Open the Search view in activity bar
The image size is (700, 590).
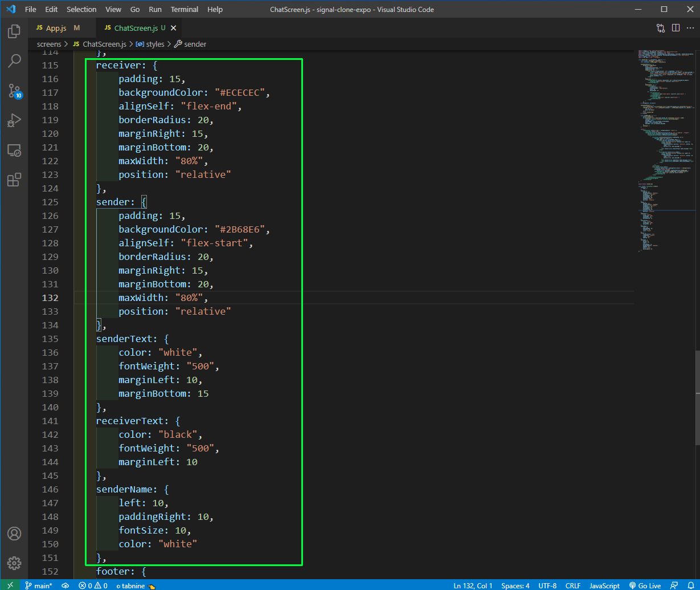14,60
